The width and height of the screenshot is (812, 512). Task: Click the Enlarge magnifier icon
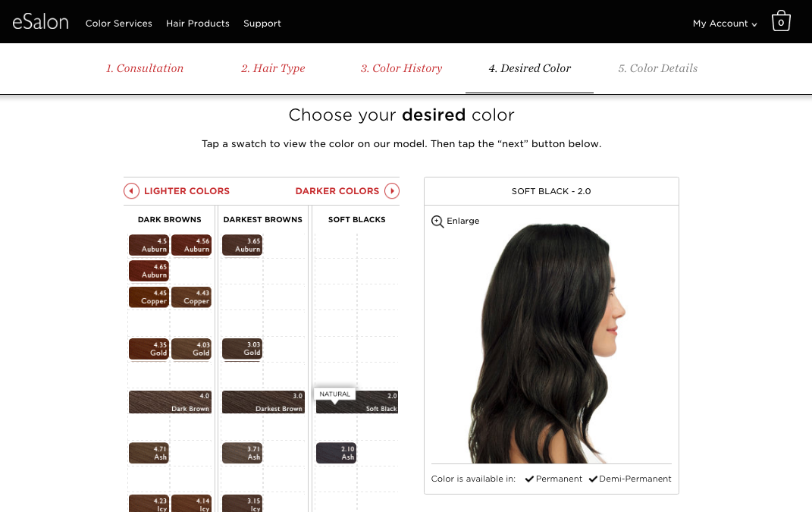pos(437,221)
